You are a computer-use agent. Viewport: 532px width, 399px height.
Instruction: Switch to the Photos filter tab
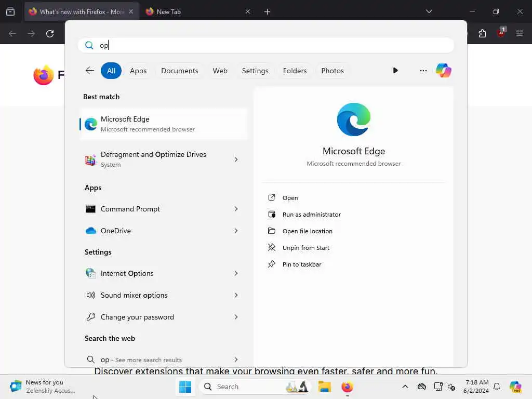[332, 71]
